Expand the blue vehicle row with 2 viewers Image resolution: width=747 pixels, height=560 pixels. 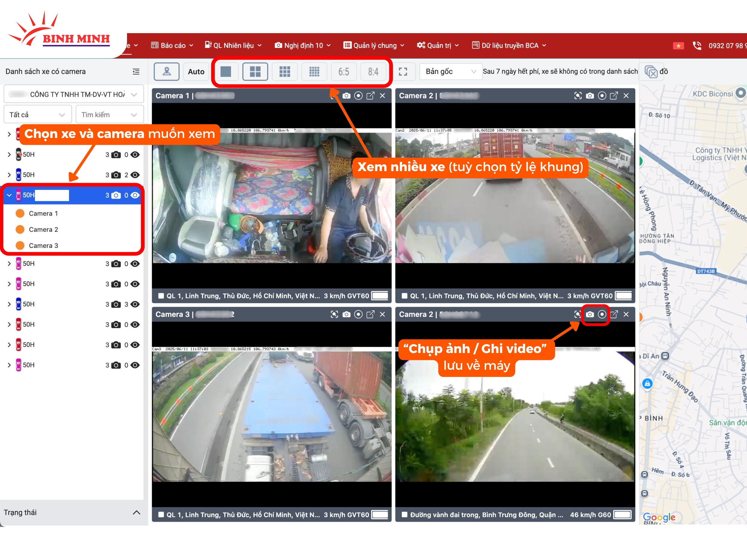[x=9, y=175]
